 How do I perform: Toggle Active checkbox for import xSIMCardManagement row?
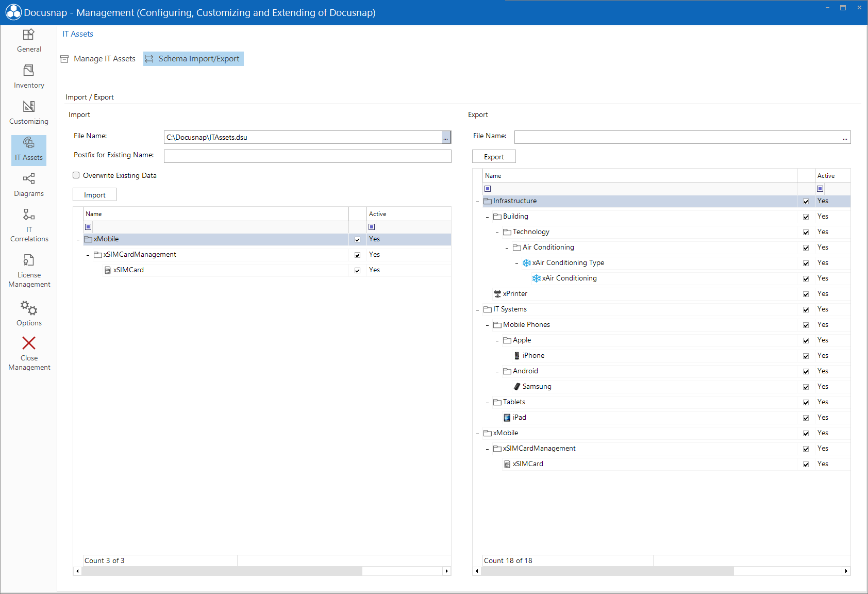[357, 255]
